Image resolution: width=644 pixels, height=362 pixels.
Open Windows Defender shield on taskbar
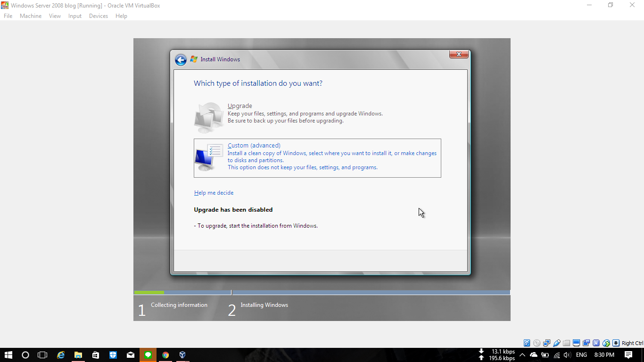point(113,355)
